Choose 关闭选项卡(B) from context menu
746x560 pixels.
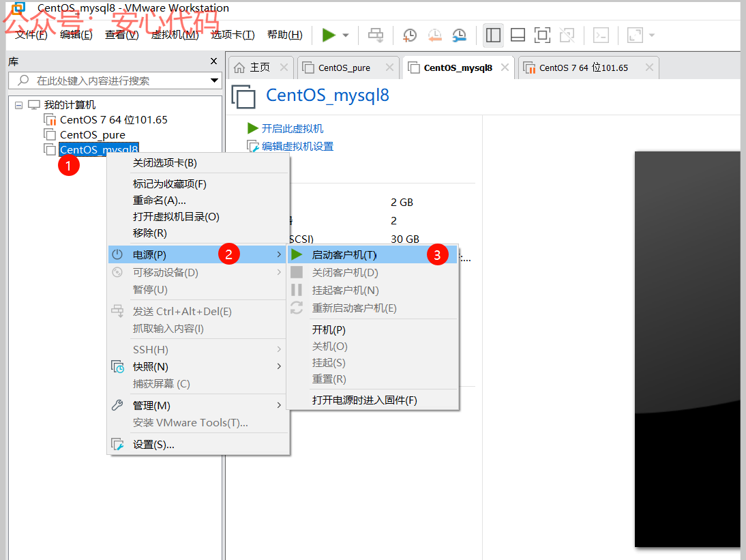[198, 163]
